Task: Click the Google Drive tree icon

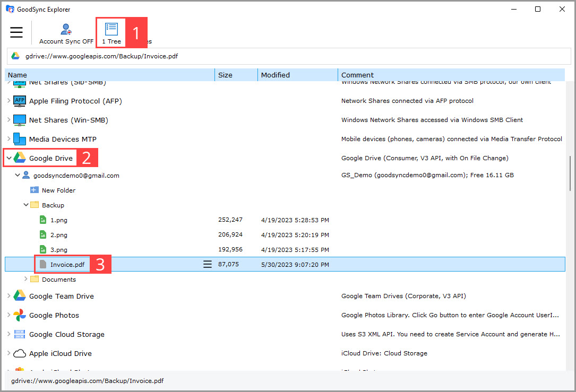Action: tap(20, 158)
